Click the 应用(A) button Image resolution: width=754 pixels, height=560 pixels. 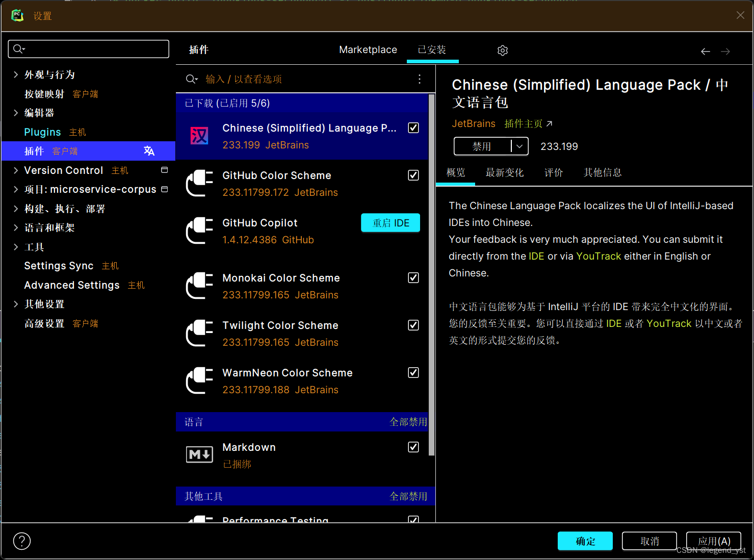(714, 541)
